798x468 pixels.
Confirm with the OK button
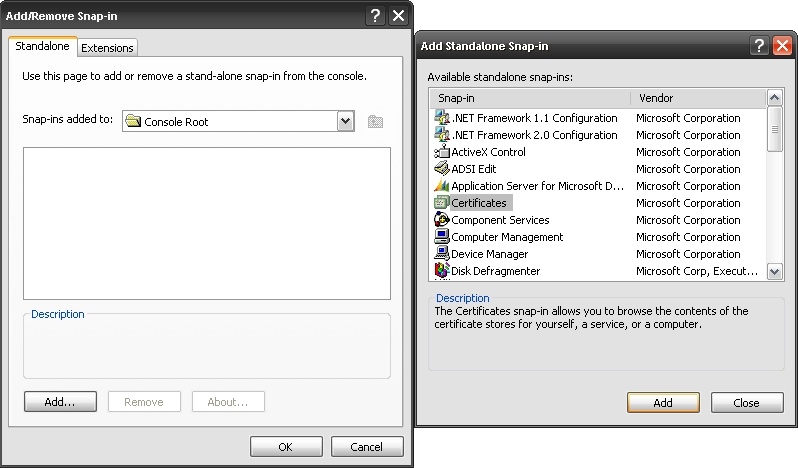pos(286,447)
